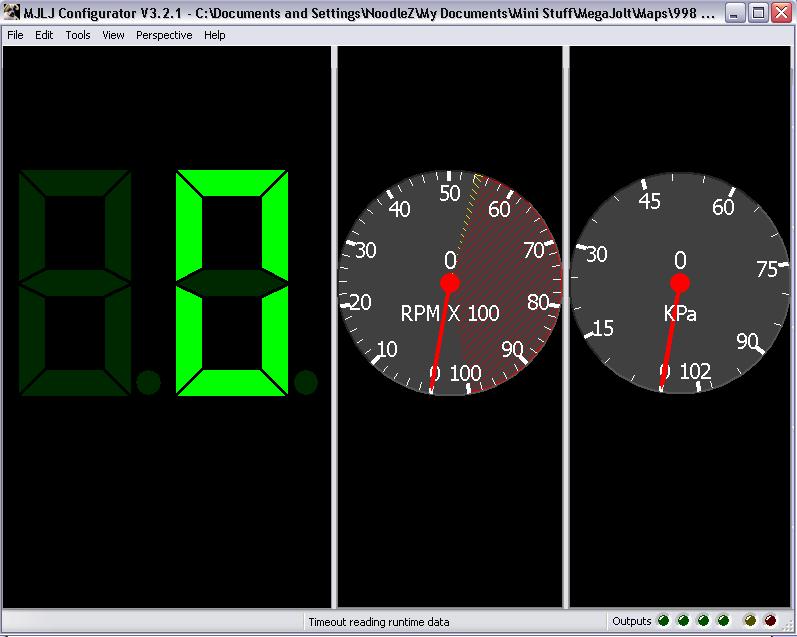The image size is (797, 637).
Task: Click the yellow status LED indicator
Action: point(750,620)
